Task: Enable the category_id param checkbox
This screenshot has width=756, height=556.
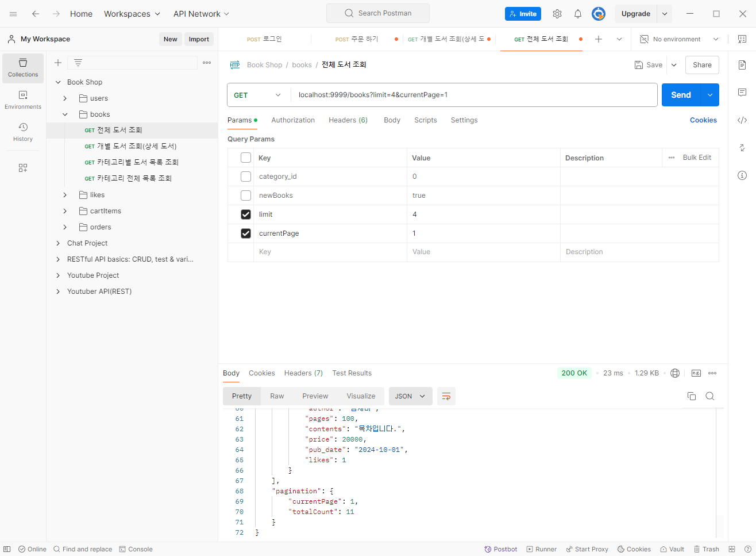Action: (x=246, y=177)
